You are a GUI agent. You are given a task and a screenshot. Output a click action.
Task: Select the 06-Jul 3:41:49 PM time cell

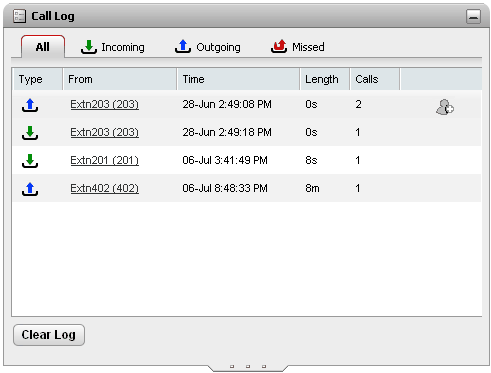(x=225, y=160)
